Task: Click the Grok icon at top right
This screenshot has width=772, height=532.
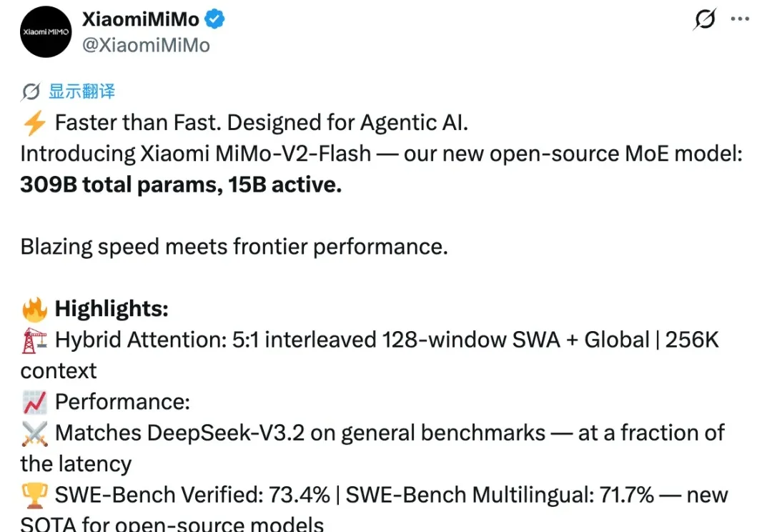Action: point(705,20)
